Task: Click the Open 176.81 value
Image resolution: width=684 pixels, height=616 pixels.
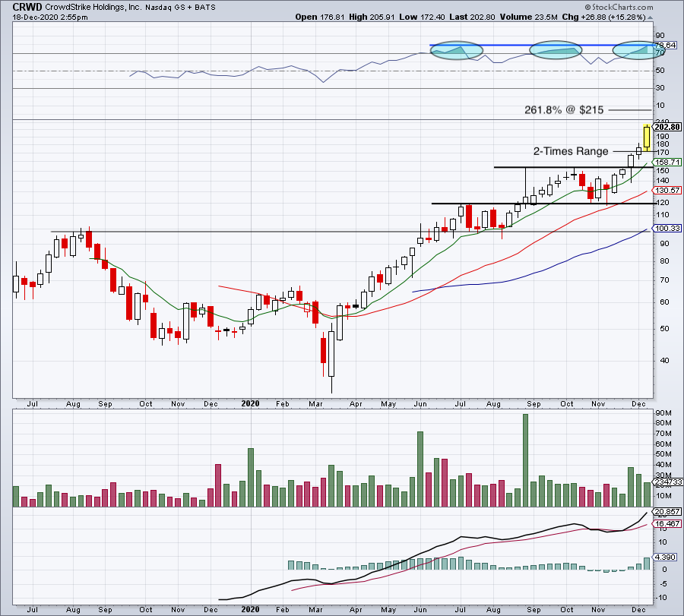Action: coord(320,17)
